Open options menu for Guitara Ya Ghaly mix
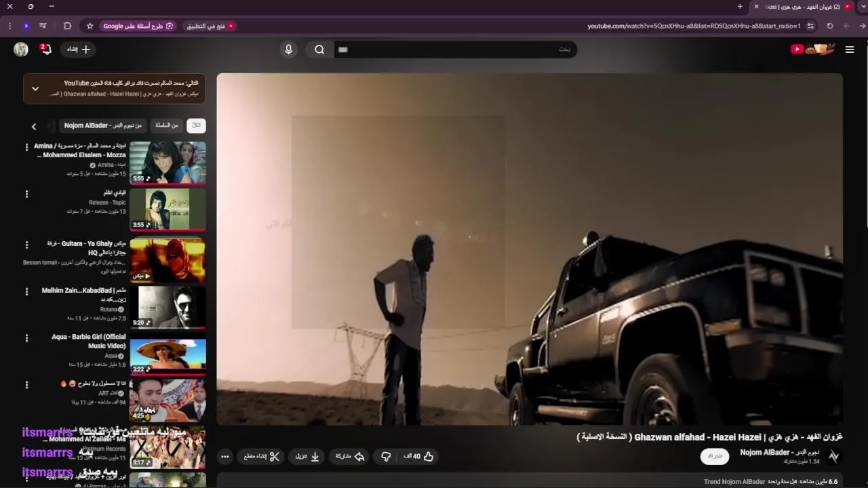This screenshot has width=868, height=488. coord(26,245)
